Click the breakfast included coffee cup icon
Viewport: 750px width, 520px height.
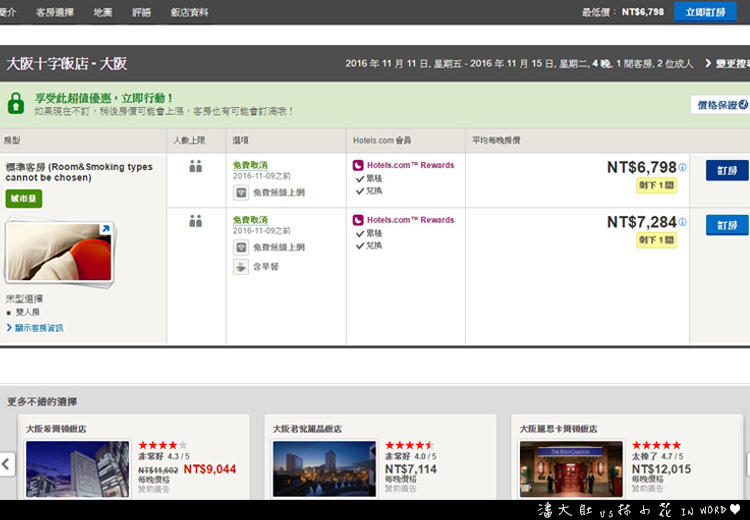coord(241,266)
